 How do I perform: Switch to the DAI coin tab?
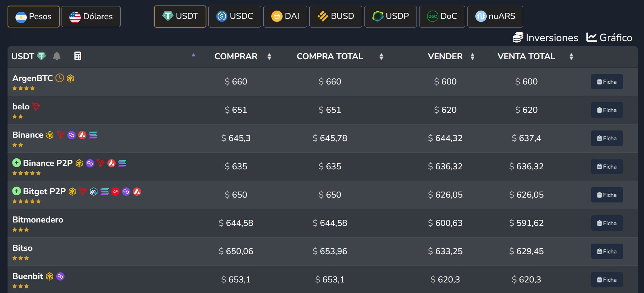click(x=285, y=16)
